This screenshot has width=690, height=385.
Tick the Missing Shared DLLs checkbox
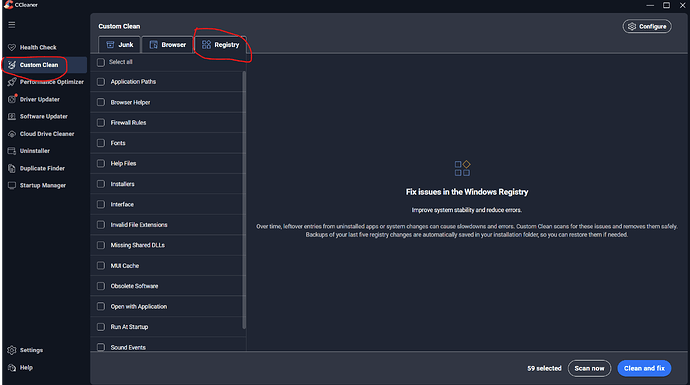[101, 245]
